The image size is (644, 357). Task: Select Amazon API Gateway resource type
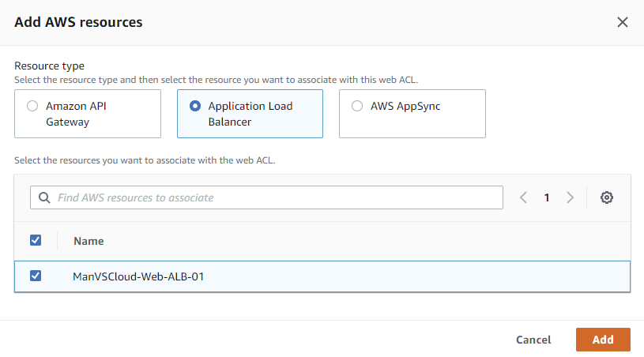tap(32, 106)
